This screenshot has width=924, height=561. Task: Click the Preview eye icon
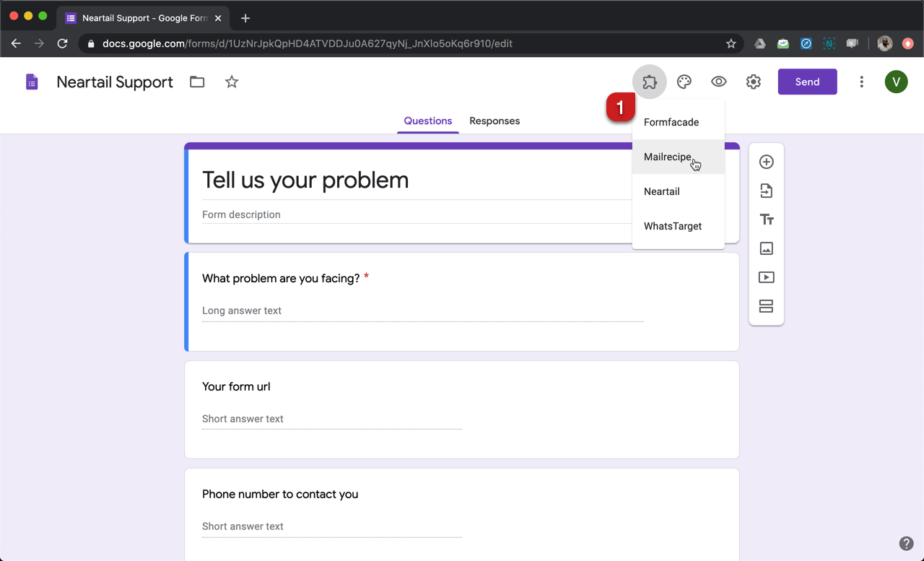pos(718,82)
